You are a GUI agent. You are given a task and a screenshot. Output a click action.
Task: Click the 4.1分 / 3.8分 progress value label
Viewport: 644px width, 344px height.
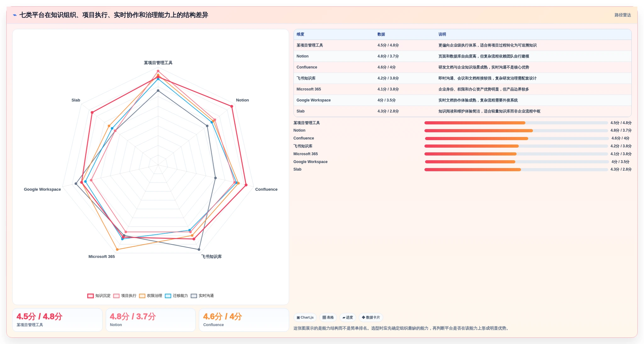[x=621, y=154]
